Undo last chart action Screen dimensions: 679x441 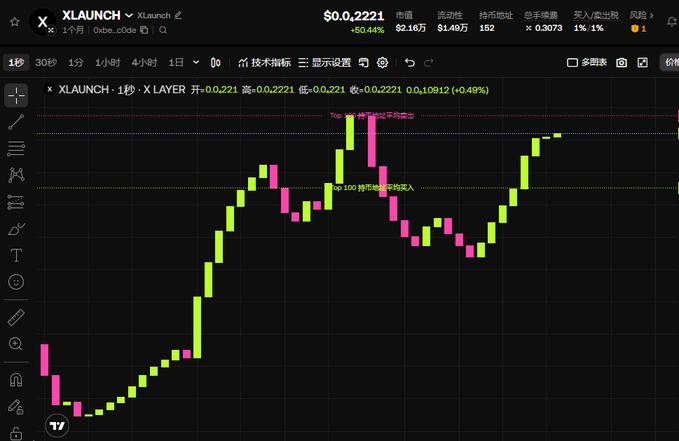(x=410, y=62)
